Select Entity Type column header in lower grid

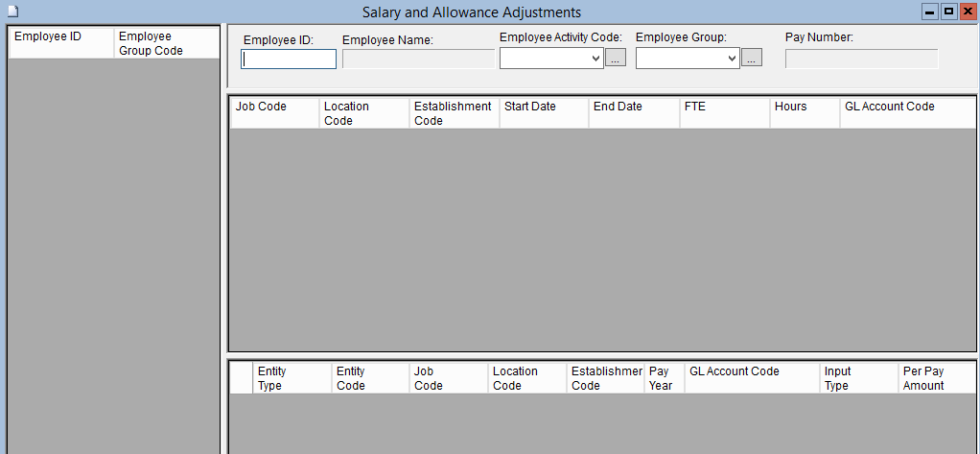click(292, 378)
